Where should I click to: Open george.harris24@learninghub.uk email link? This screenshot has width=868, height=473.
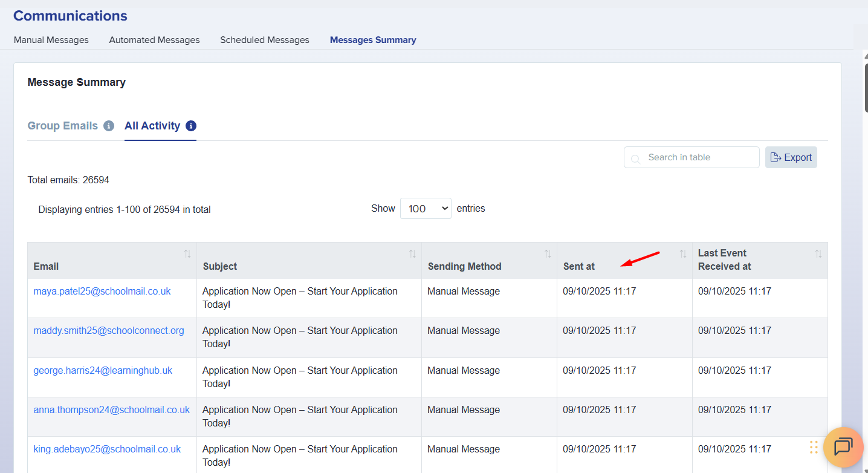pyautogui.click(x=103, y=370)
